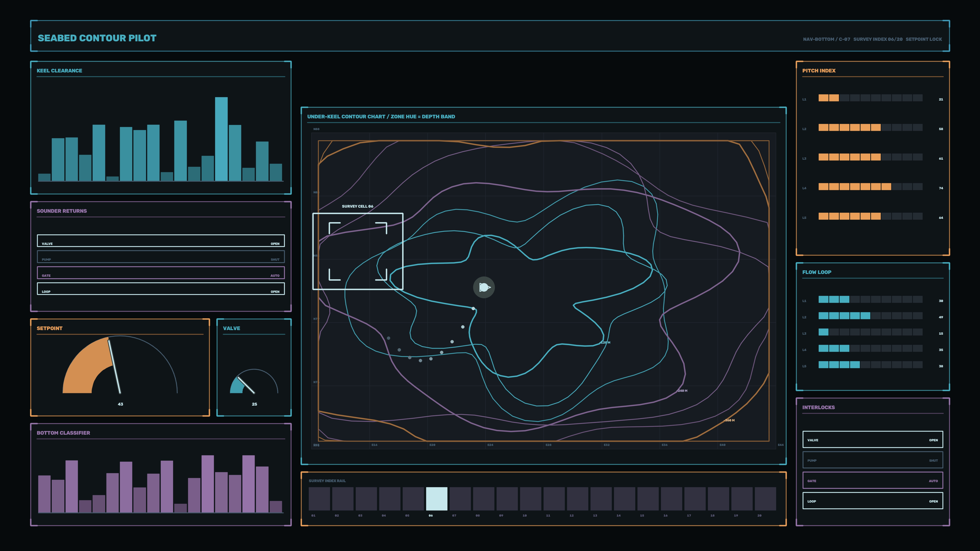Image resolution: width=980 pixels, height=551 pixels.
Task: Toggle the GATE row in Sounder Returns
Action: pos(161,273)
